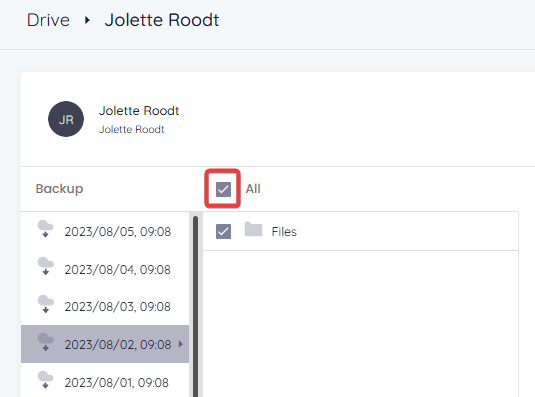Select the 2023/08/03, 09:08 backup entry
The image size is (535, 397).
pos(105,306)
